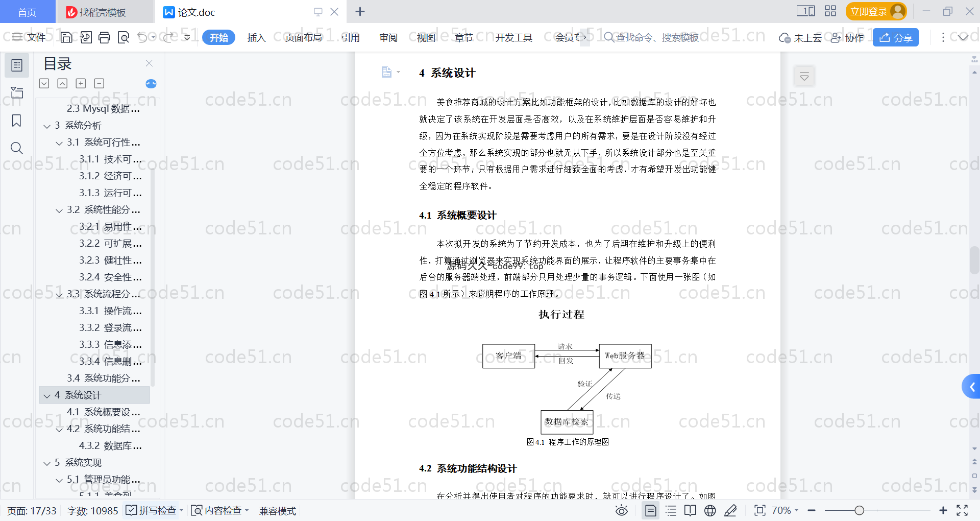Click the page document icon beside the heading

(x=386, y=72)
